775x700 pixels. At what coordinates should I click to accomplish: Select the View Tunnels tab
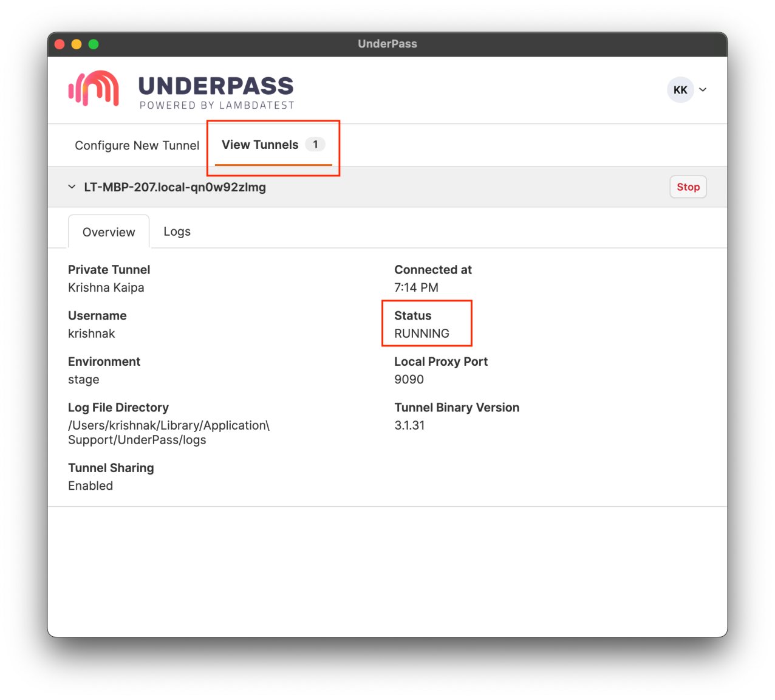coord(260,145)
